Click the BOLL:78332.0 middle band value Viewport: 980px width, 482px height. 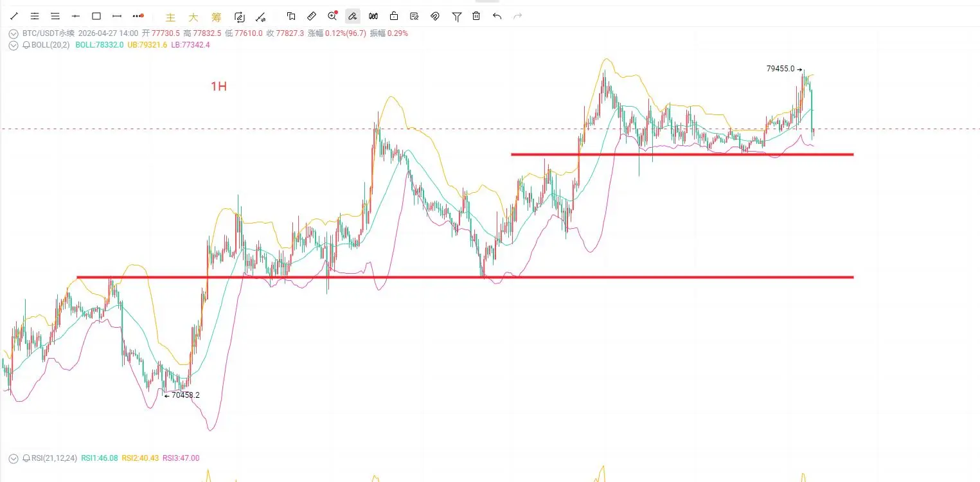coord(100,45)
